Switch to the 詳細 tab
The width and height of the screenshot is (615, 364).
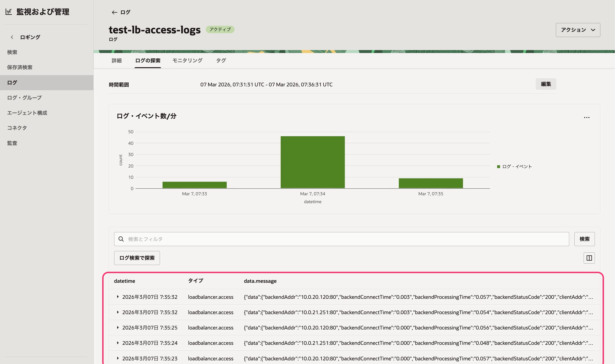point(116,61)
